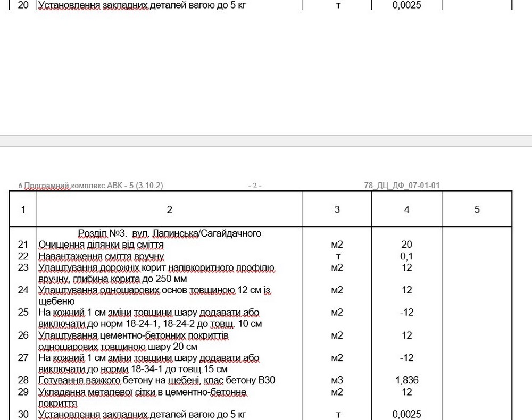Click the quantity '20' in row 21
This screenshot has height=420, width=532.
406,245
